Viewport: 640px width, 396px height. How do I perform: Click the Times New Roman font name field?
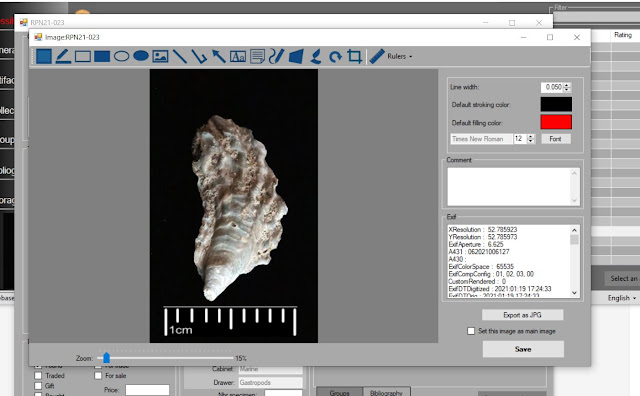[481, 139]
